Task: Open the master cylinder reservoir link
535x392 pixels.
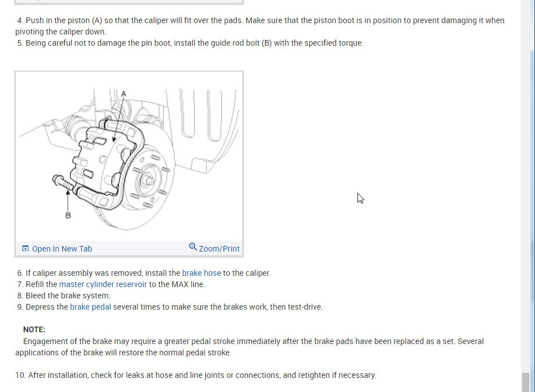Action: (x=103, y=284)
